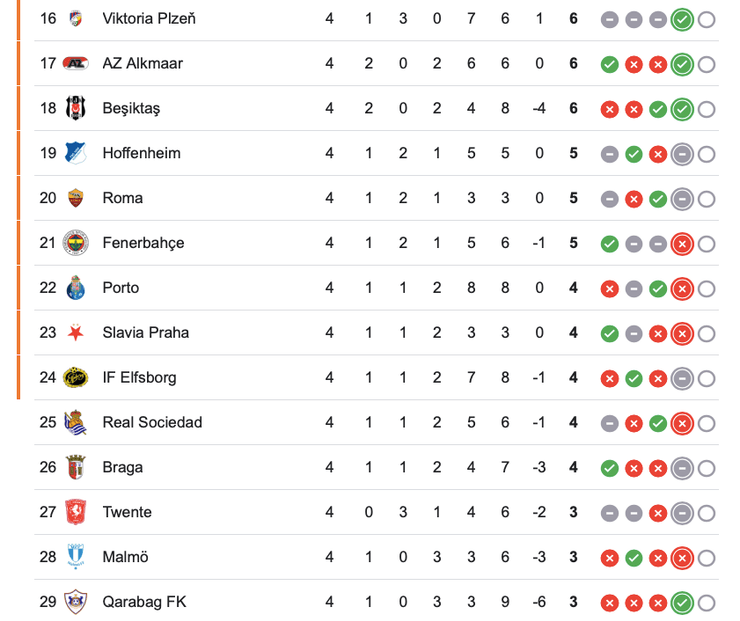Click the IF Elfsborg club badge
This screenshot has height=621, width=740.
(75, 378)
